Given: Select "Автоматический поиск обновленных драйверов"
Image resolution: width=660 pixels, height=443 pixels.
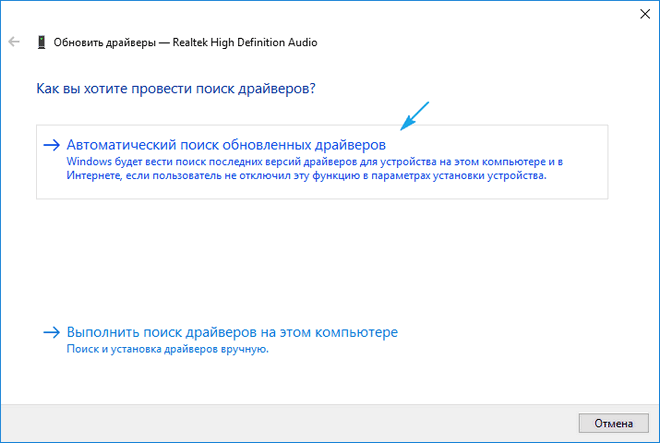Looking at the screenshot, I should 226,144.
